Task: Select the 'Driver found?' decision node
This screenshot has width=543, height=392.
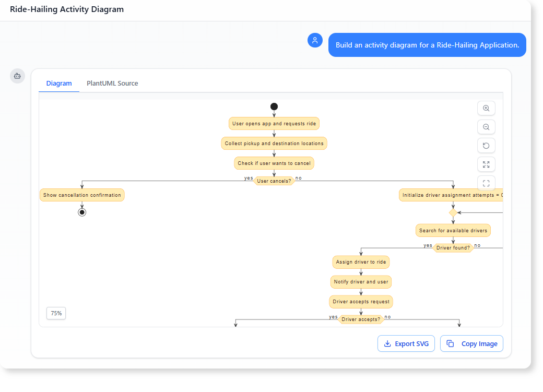Action: click(453, 247)
